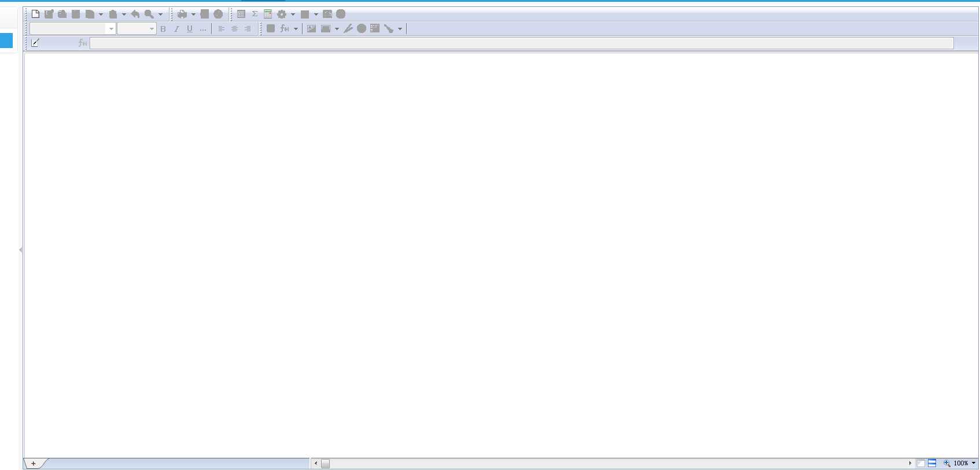
Task: Click the Sigma sum icon
Action: coord(255,14)
